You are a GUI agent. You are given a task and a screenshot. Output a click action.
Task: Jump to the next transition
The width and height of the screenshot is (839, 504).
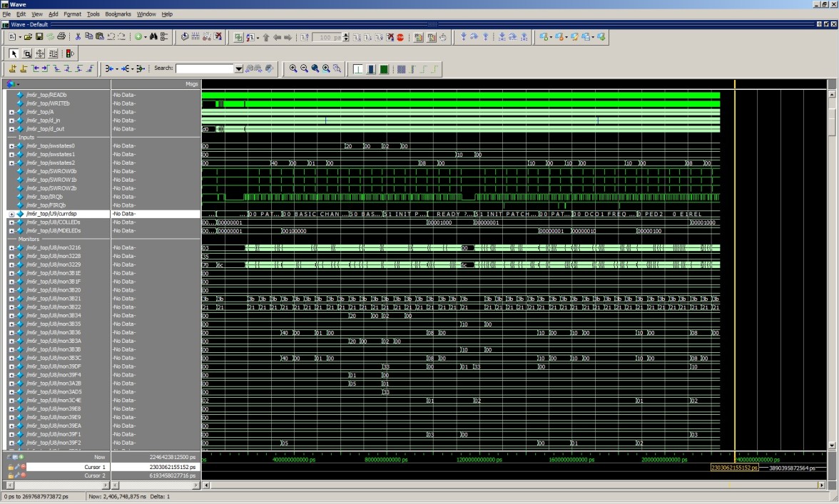(46, 68)
